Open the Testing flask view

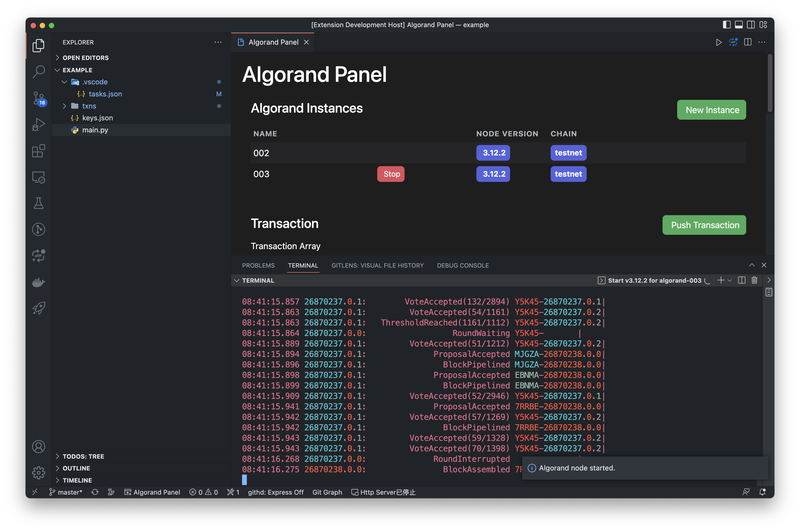[38, 203]
